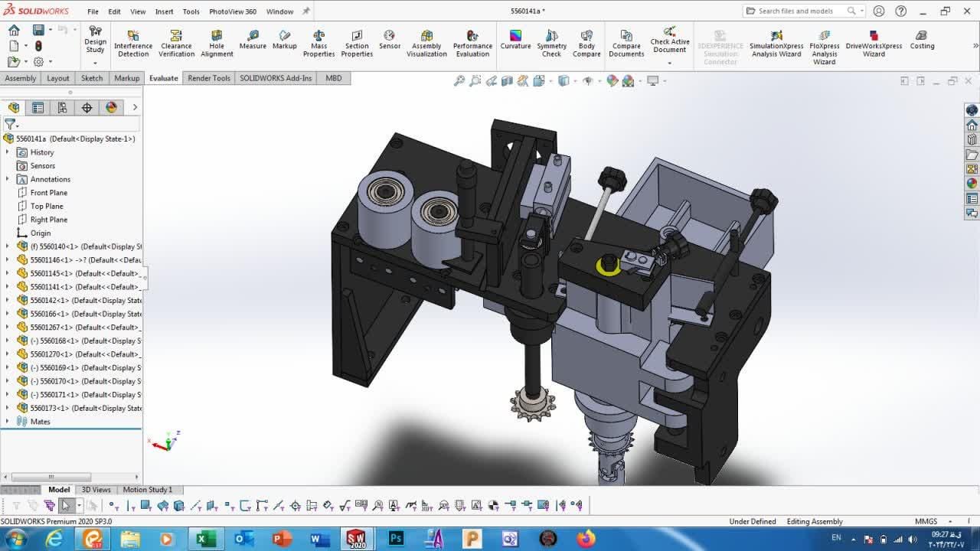Open the Motion Study 1 tab
This screenshot has height=551, width=980.
(147, 490)
